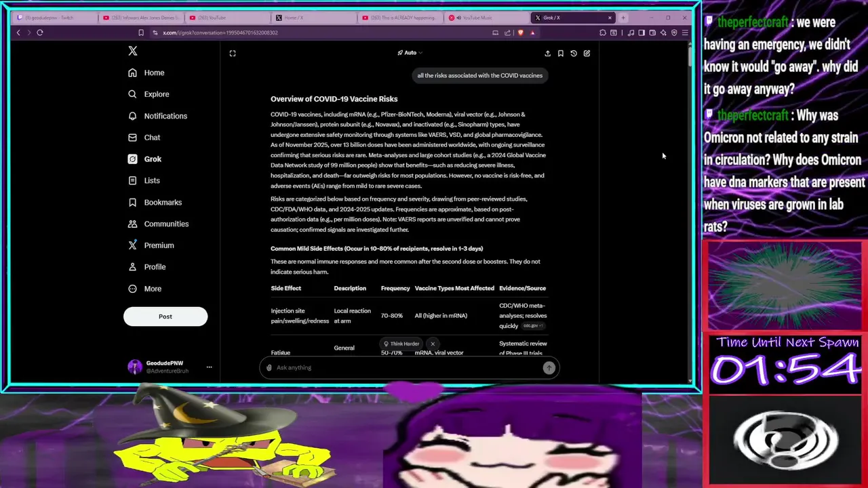Open the browser hamburger main menu
The image size is (868, 488).
[x=685, y=33]
